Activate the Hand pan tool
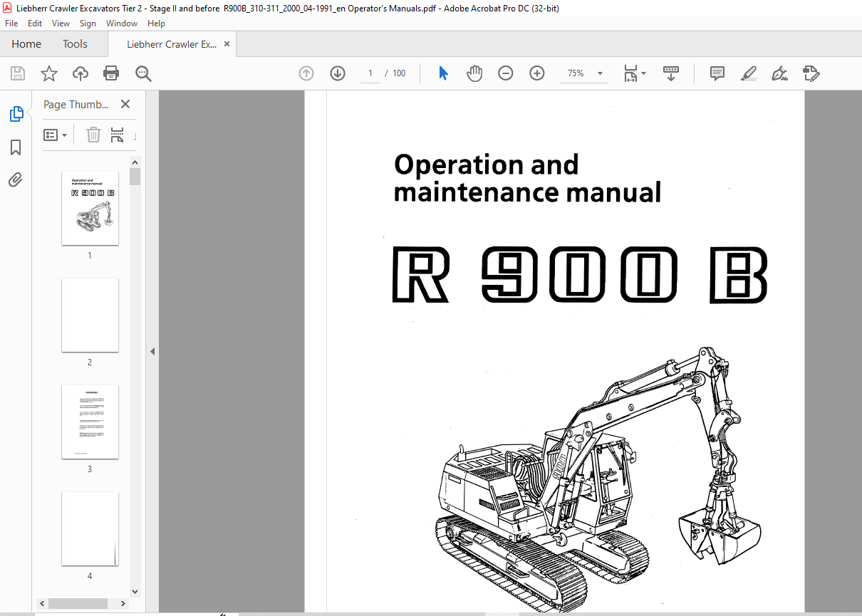The width and height of the screenshot is (862, 616). pyautogui.click(x=474, y=73)
